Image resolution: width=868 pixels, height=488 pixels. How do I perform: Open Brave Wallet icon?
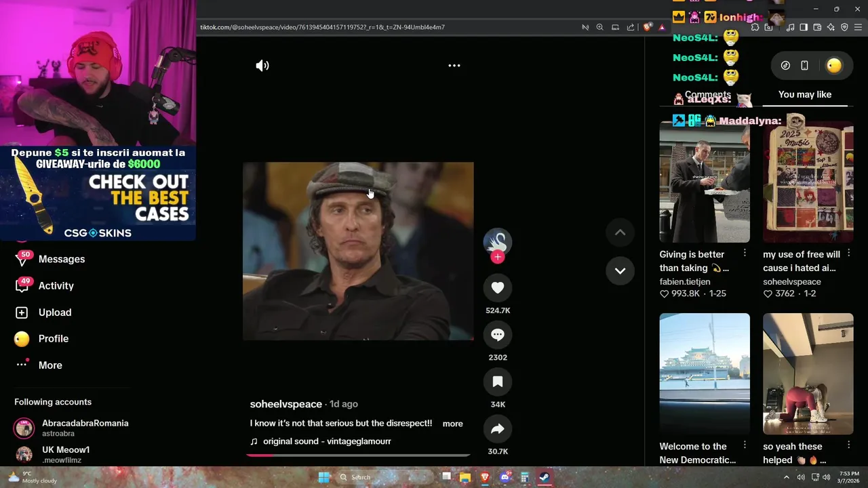tap(817, 27)
